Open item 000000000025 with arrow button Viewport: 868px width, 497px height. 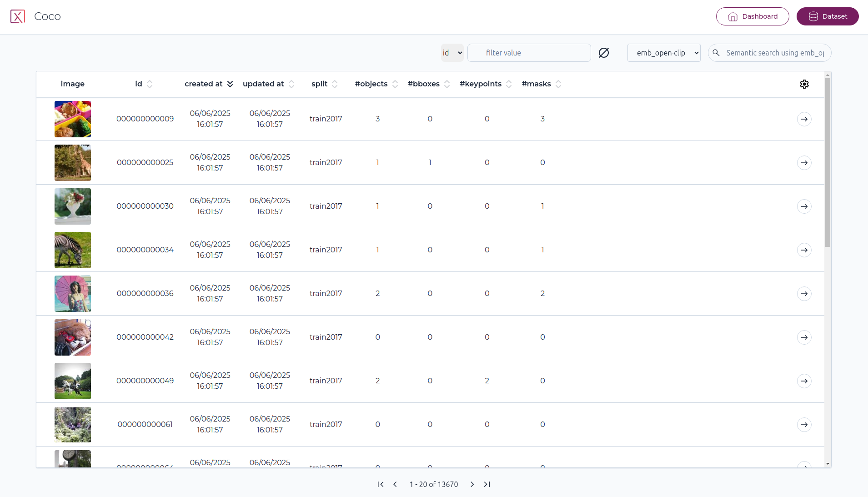804,163
